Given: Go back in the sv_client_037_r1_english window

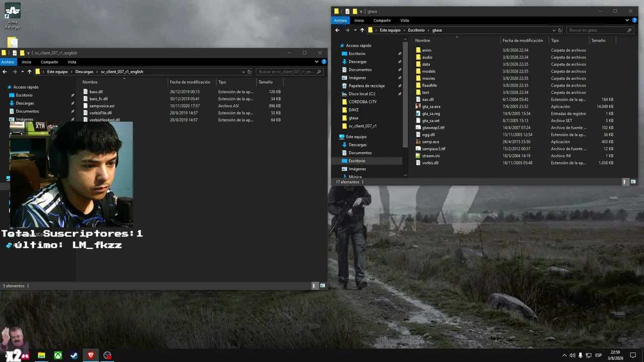Looking at the screenshot, I should pyautogui.click(x=5, y=72).
